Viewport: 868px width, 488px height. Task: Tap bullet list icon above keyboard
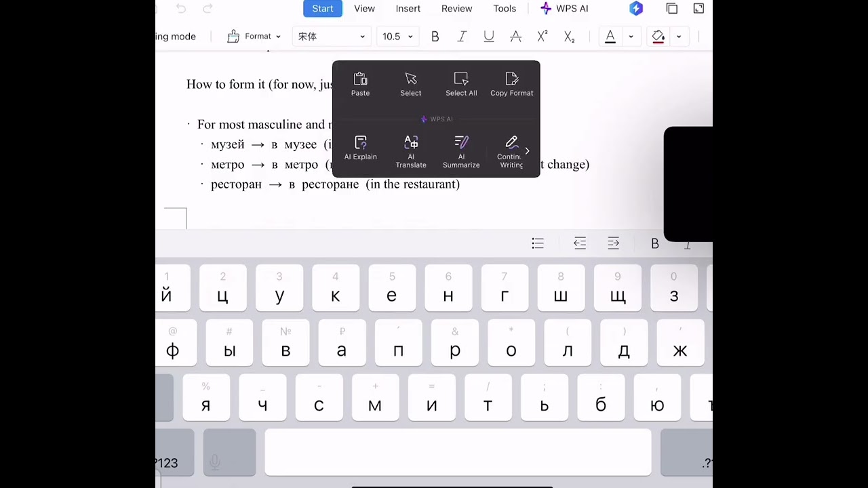pos(538,243)
